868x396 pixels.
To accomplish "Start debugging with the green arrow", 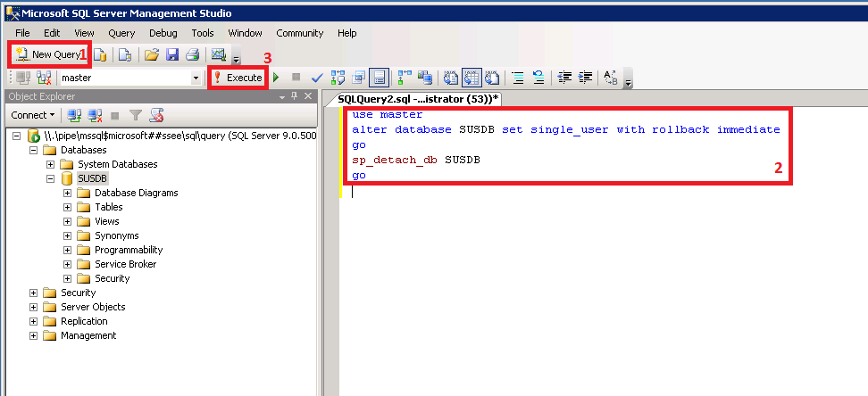I will (277, 78).
